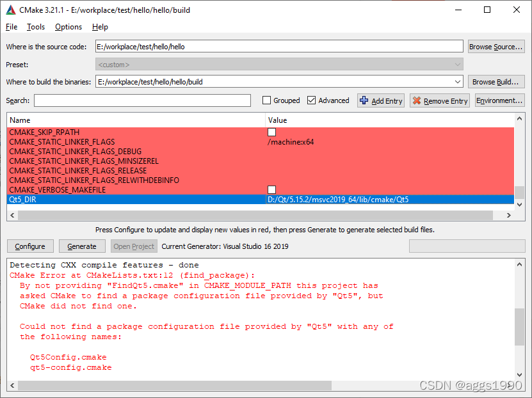The width and height of the screenshot is (532, 398).
Task: Expand the build binaries path dropdown
Action: click(457, 82)
